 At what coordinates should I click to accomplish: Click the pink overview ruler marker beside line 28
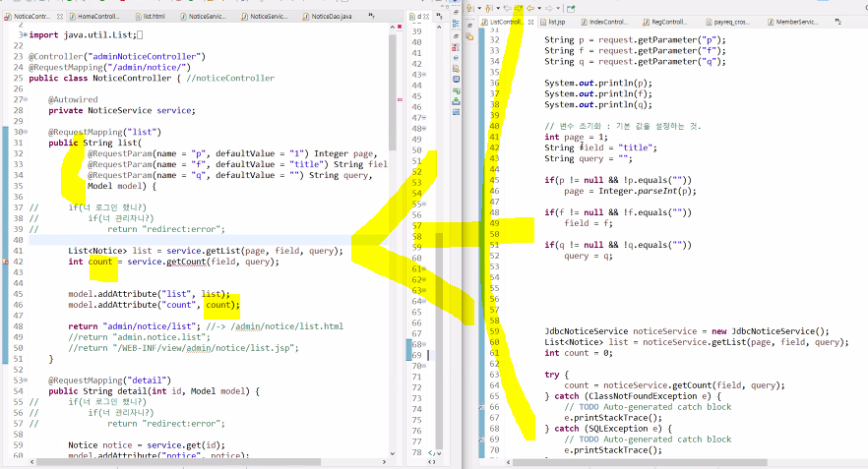(x=400, y=99)
